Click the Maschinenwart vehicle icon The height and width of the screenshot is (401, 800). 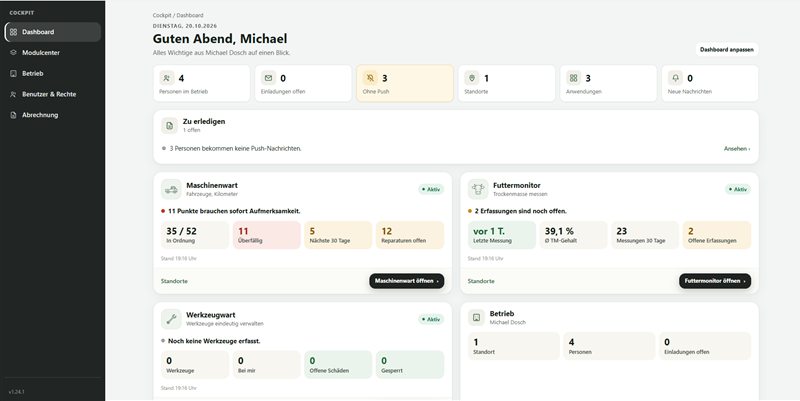[171, 189]
